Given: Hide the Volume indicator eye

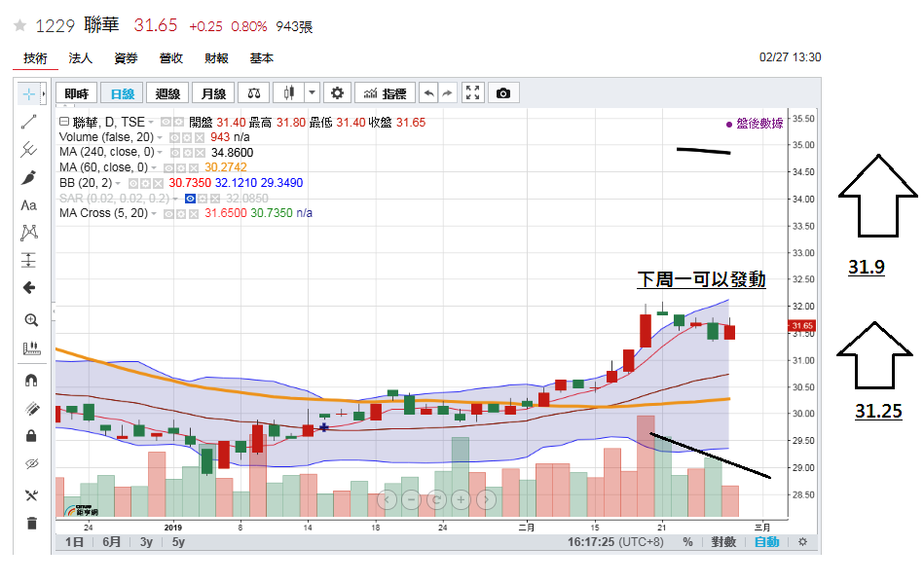Looking at the screenshot, I should click(x=174, y=137).
